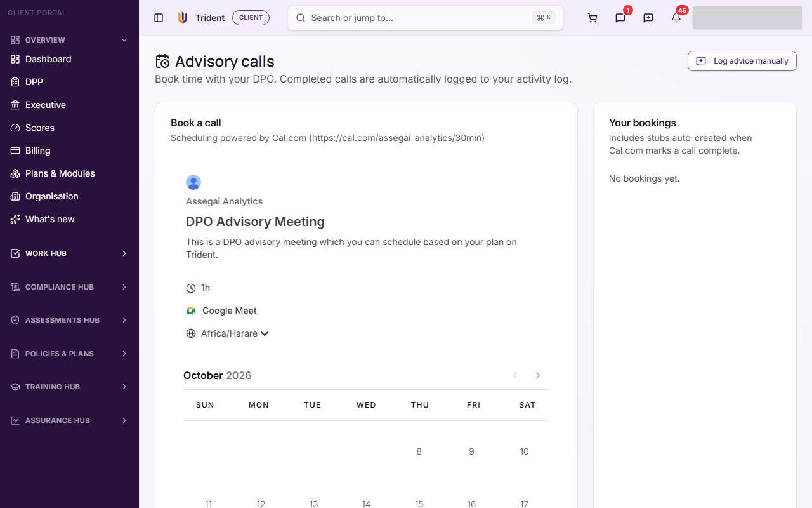Viewport: 812px width, 508px height.
Task: Pick October 10 in the calendar
Action: 524,451
